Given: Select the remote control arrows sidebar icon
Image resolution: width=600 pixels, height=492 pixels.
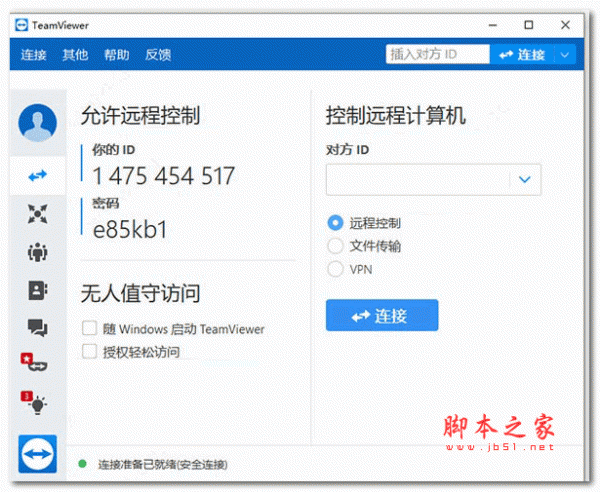Looking at the screenshot, I should coord(38,176).
